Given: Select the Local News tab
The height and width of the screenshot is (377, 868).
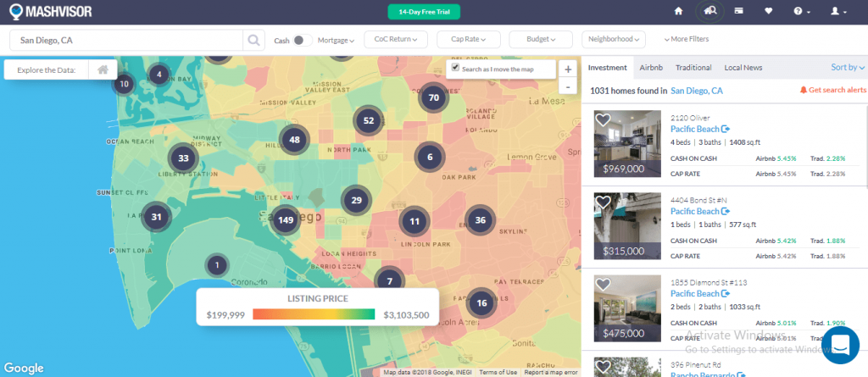Looking at the screenshot, I should [743, 67].
